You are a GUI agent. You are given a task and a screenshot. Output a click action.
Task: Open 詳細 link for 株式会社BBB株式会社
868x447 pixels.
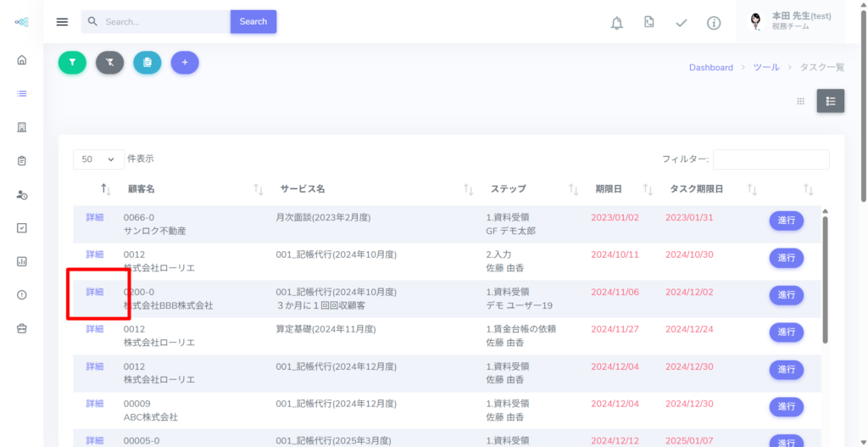pyautogui.click(x=94, y=292)
